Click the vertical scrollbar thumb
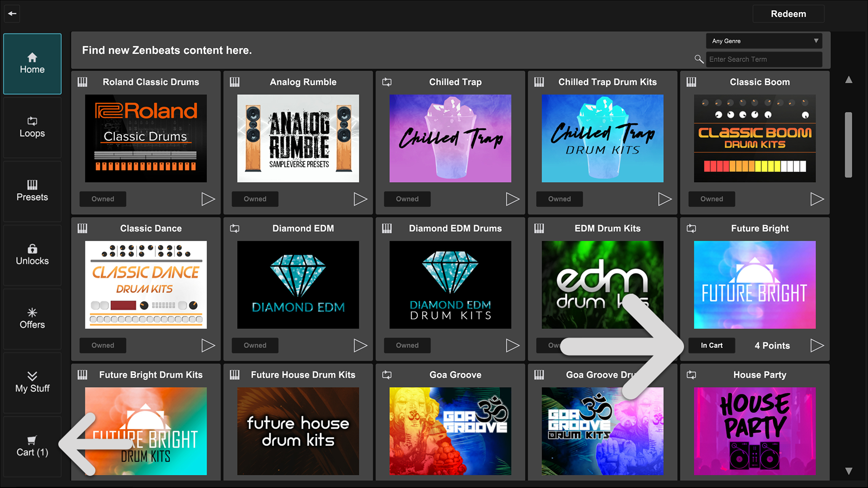Screen dimensions: 868x488 click(849, 145)
